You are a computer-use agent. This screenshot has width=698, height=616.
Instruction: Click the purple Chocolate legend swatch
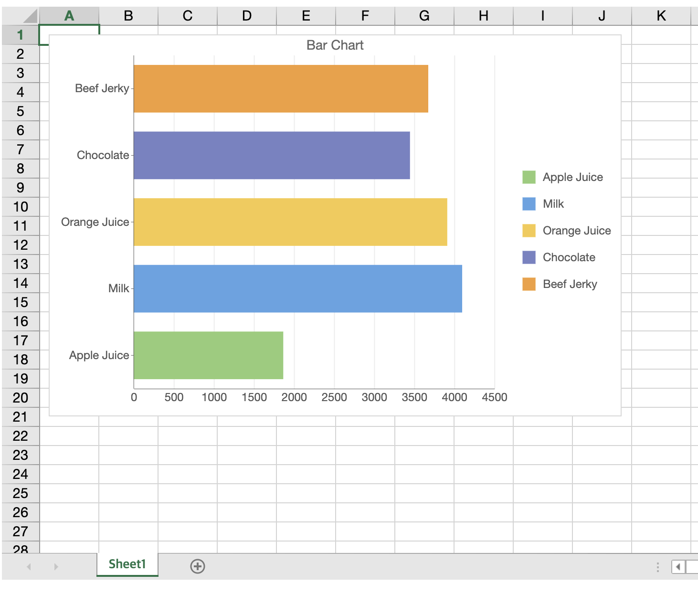pyautogui.click(x=529, y=257)
